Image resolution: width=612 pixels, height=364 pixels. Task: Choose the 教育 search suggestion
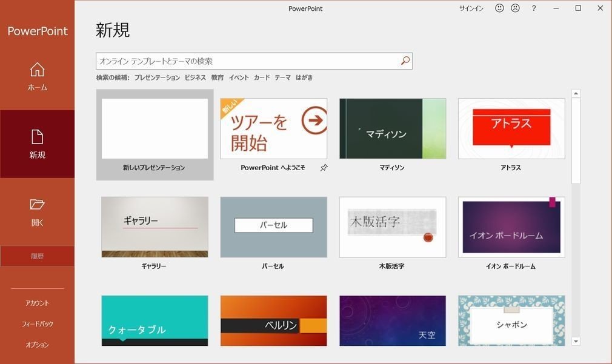pyautogui.click(x=218, y=78)
